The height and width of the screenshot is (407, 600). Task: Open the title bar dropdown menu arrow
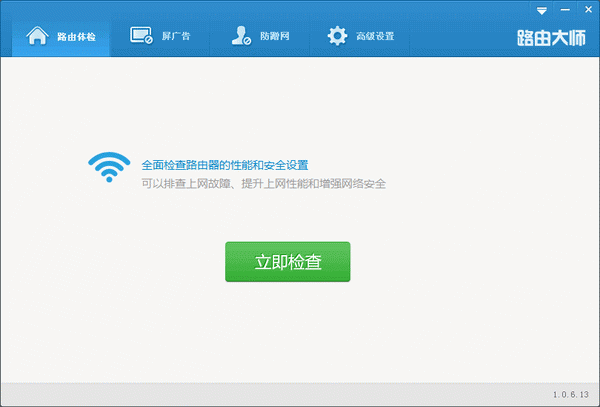coord(541,11)
